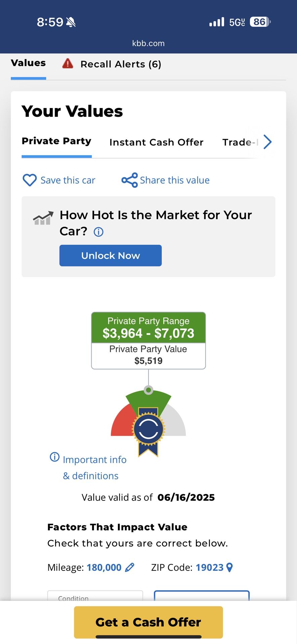Edit the 180,000 mileage value
Image resolution: width=297 pixels, height=644 pixels.
pos(104,567)
